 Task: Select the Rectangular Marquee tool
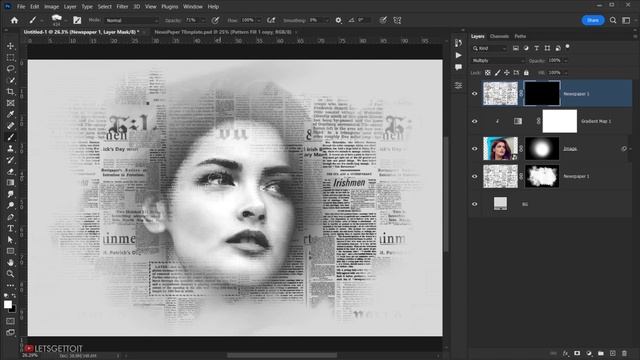click(x=11, y=57)
